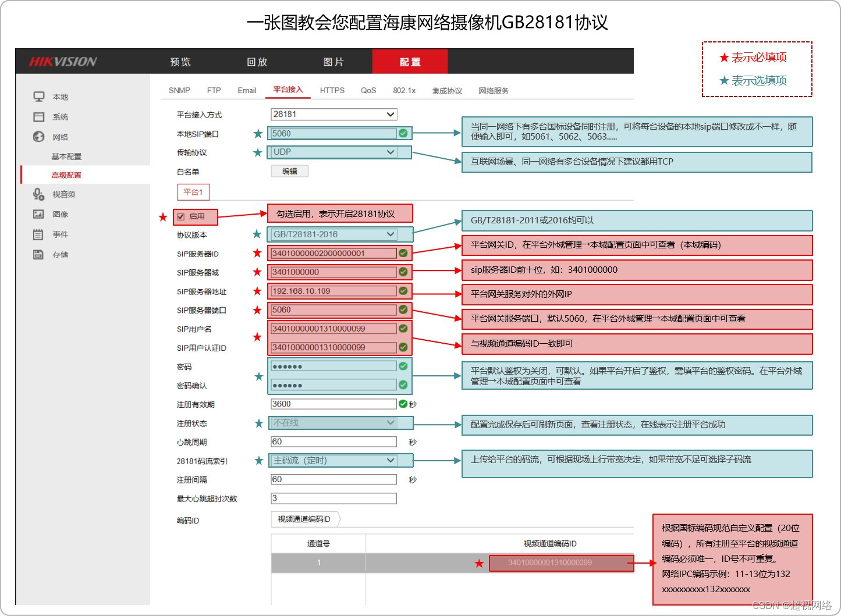
Task: Open the 存储 disk icon in sidebar
Action: (x=39, y=254)
